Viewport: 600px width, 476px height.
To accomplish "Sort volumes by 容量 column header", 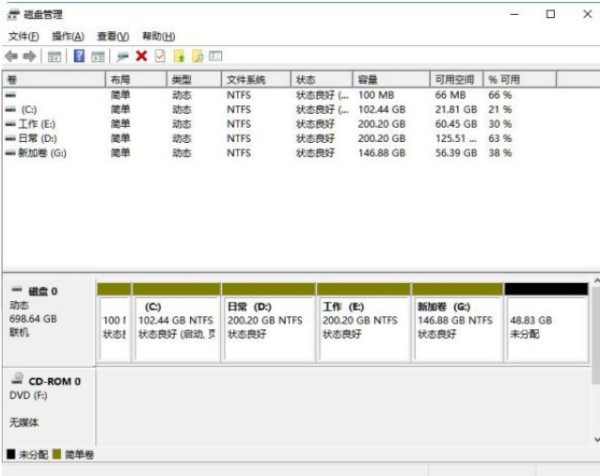I will tap(368, 79).
